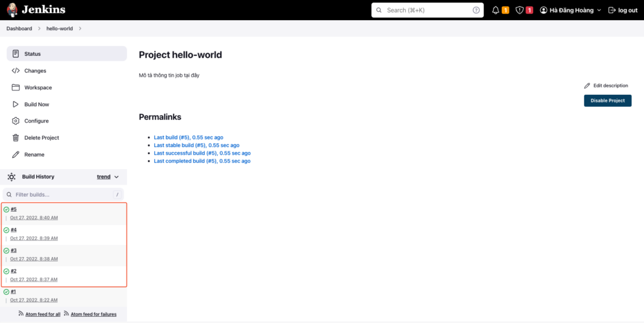This screenshot has width=644, height=323.
Task: Open build #1 link
Action: click(14, 292)
